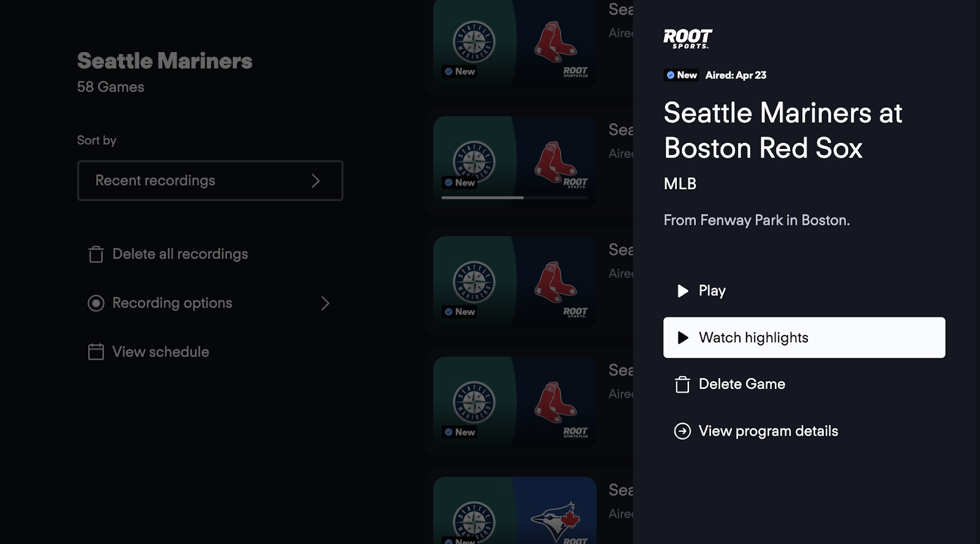Click the arrow-circle icon for program details

682,431
